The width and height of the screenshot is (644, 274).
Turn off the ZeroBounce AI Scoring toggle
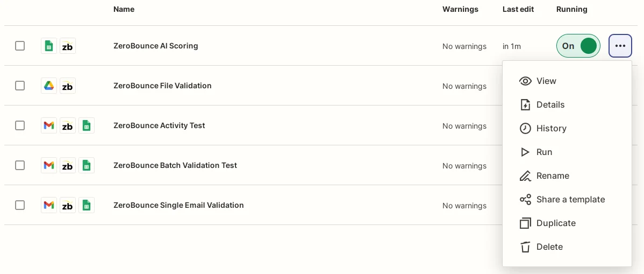pyautogui.click(x=578, y=46)
